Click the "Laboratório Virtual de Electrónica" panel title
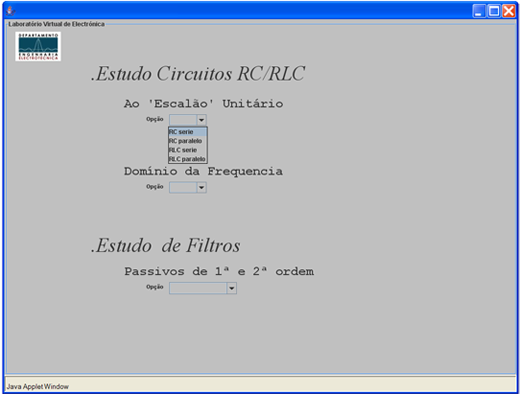 pyautogui.click(x=56, y=24)
